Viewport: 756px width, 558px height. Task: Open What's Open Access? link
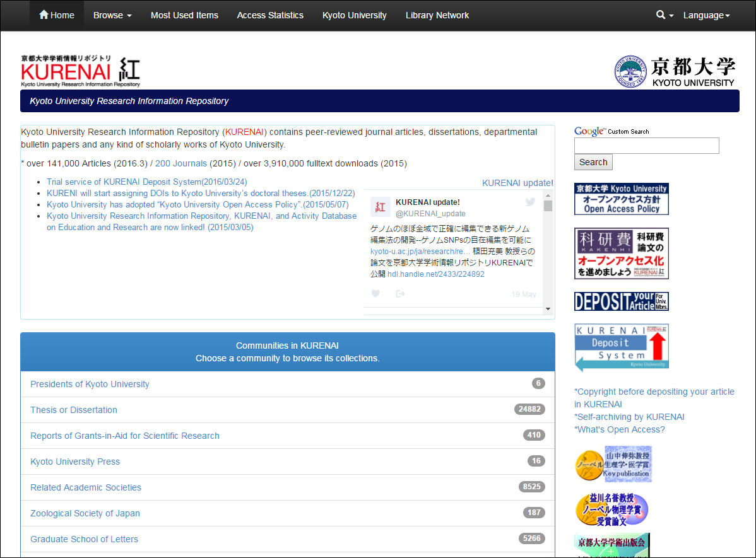click(620, 429)
